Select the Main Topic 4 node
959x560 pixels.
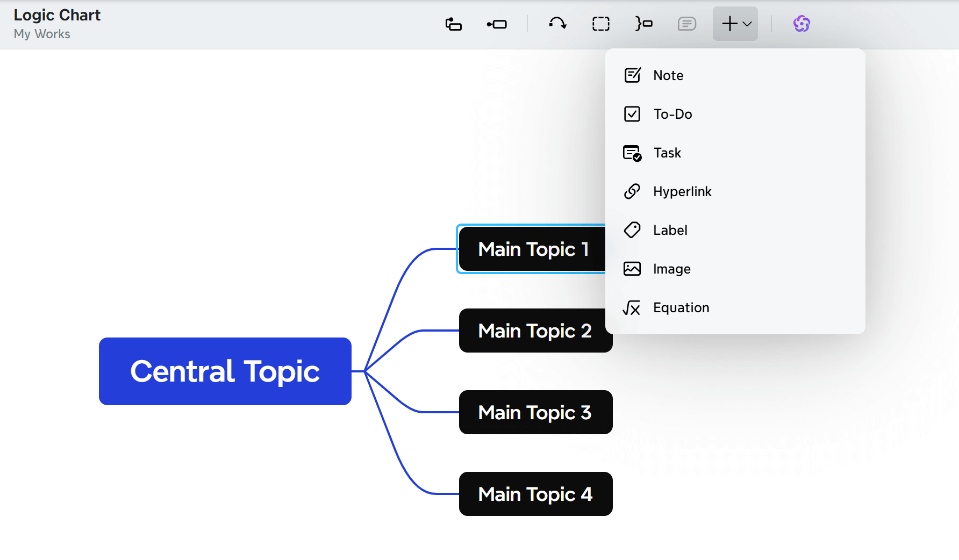(x=535, y=494)
